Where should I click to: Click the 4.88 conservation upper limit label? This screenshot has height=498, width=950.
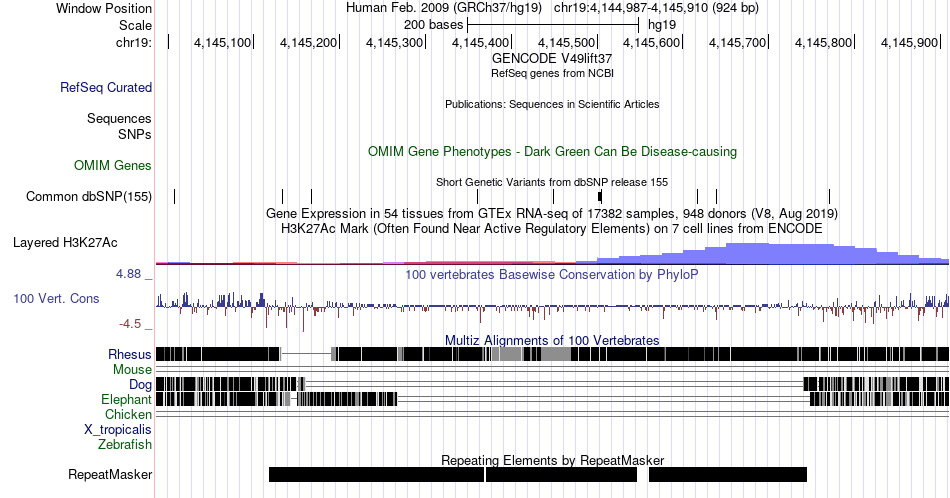pos(134,274)
